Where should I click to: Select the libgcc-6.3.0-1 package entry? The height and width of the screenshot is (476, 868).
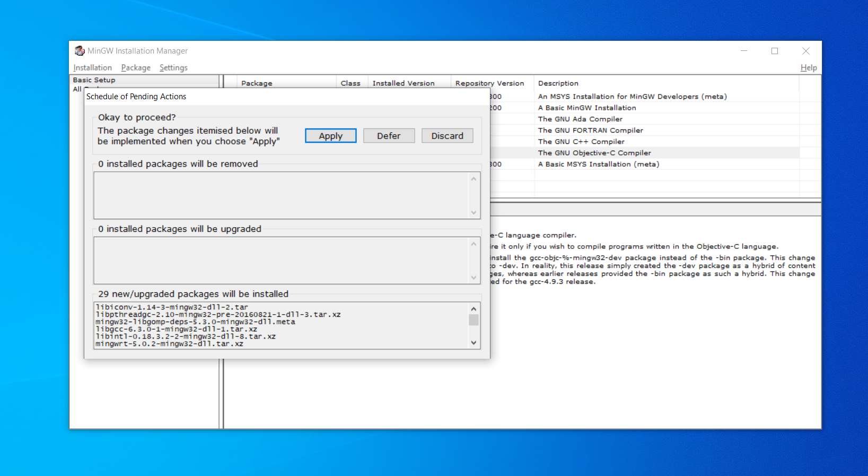[x=176, y=329]
